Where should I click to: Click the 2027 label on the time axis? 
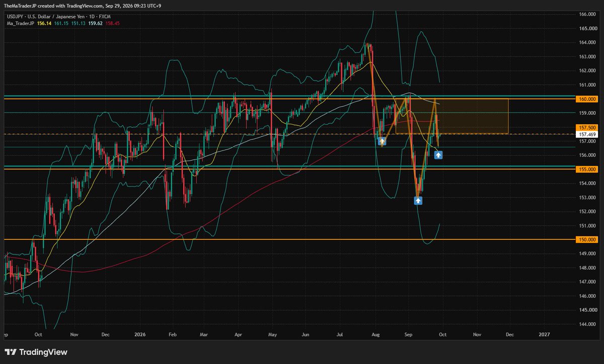(544, 334)
